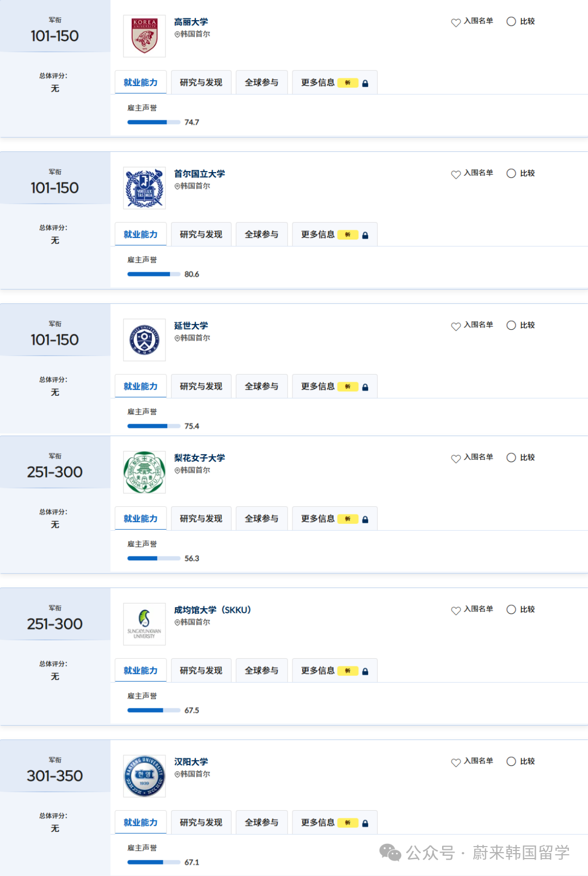This screenshot has height=876, width=588.
Task: Switch to 全球参与 tab for 首尔国立大学
Action: coord(261,235)
